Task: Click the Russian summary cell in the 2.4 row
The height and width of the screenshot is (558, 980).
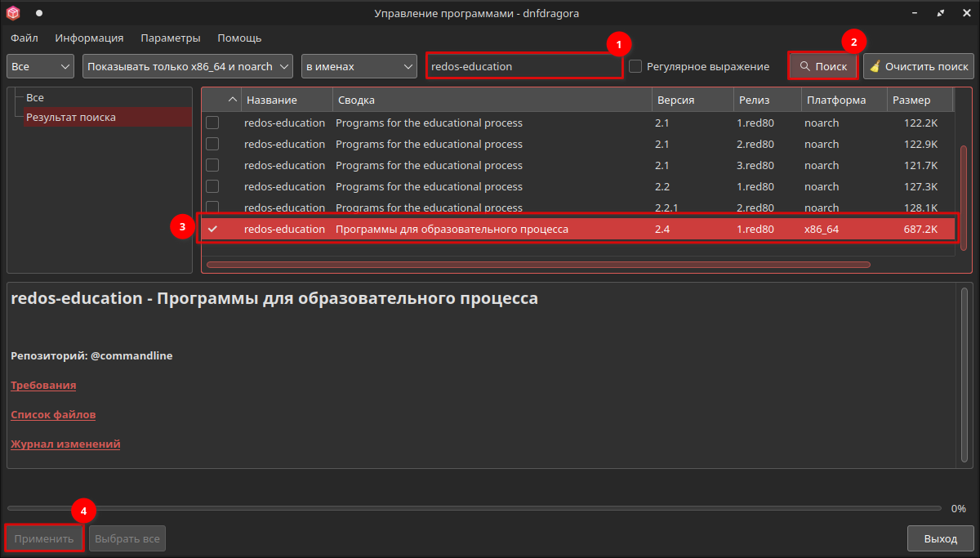Action: (x=452, y=229)
